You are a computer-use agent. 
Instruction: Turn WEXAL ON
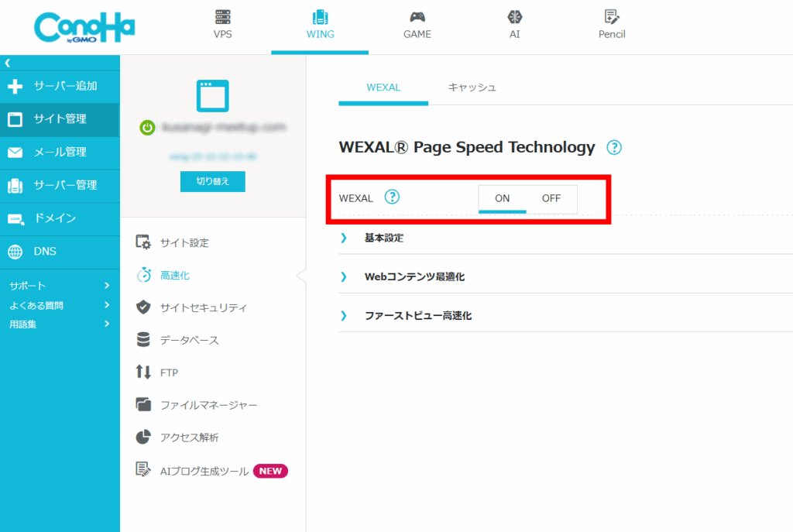click(x=503, y=198)
